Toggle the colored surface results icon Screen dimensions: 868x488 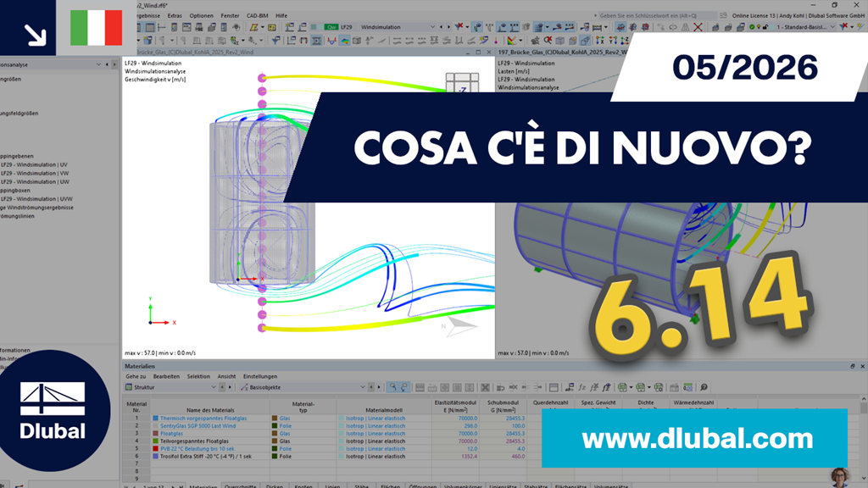tap(344, 41)
